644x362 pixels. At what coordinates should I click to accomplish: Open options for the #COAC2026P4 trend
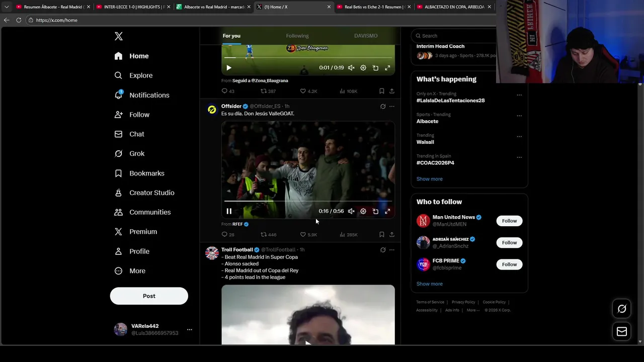tap(519, 157)
